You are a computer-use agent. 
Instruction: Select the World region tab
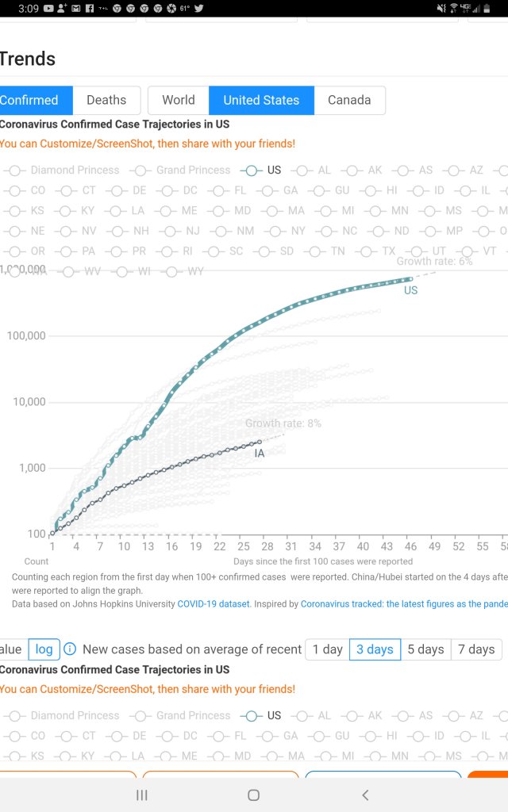tap(178, 100)
